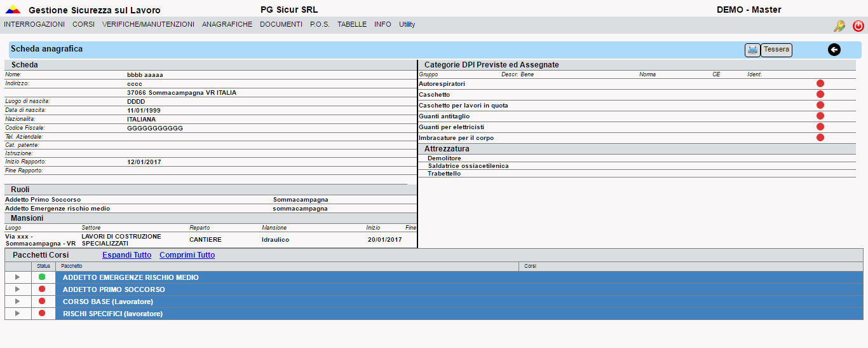868x348 pixels.
Task: Click the Idraulico mansione cell
Action: click(x=275, y=239)
